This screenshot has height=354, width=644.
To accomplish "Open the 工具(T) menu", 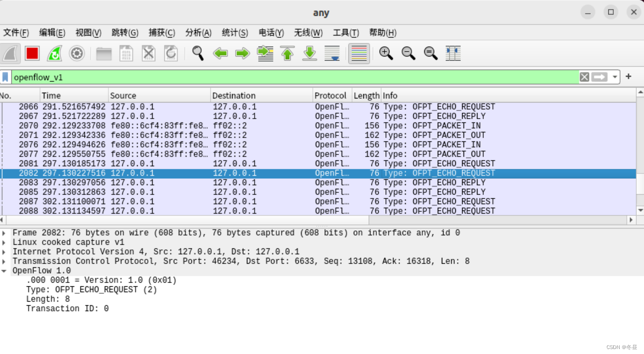I will [346, 33].
